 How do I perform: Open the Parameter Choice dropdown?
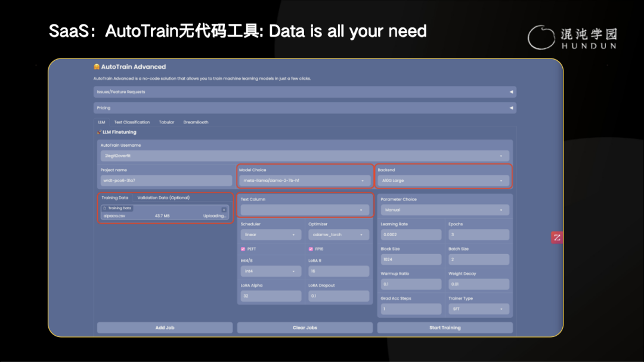(445, 210)
